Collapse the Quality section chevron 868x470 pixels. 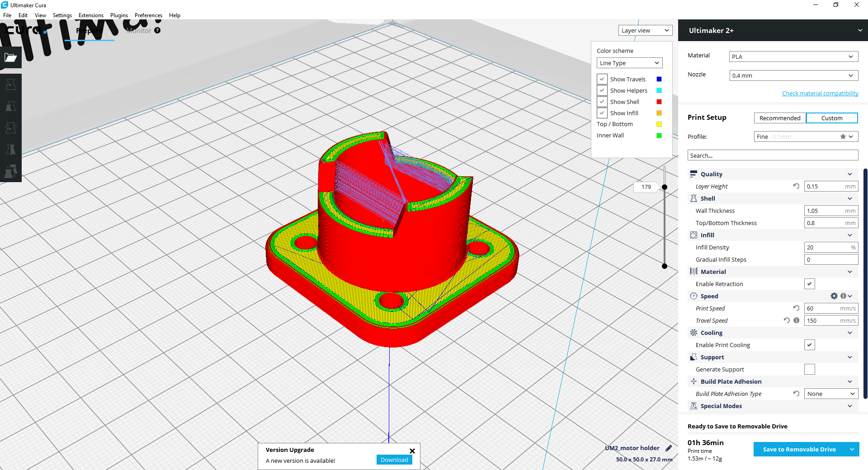point(850,174)
